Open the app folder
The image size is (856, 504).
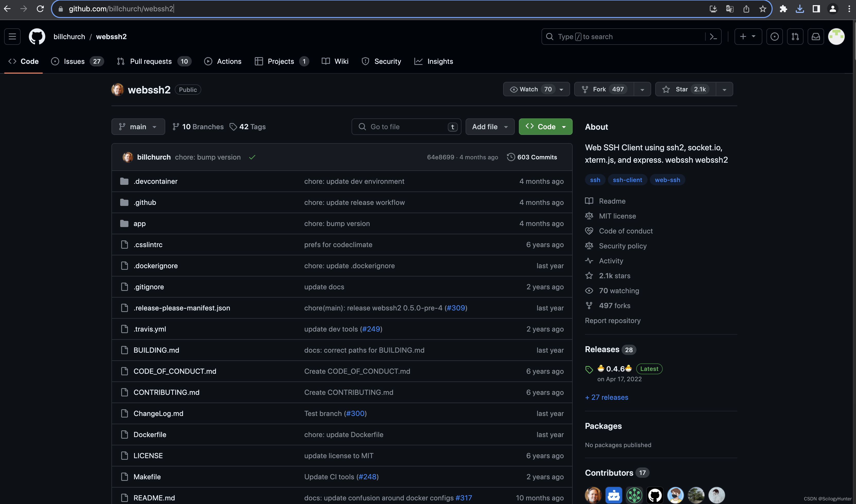[x=139, y=223]
